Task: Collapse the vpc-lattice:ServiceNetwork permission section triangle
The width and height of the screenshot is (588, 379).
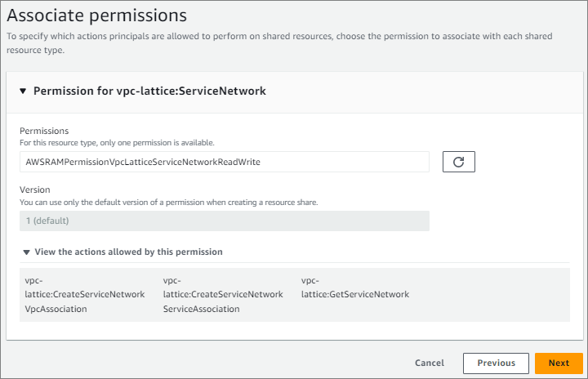Action: (23, 91)
